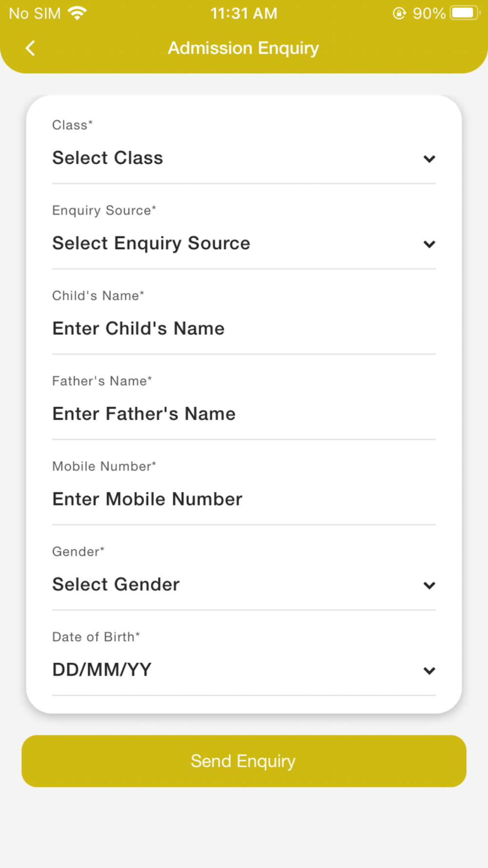The width and height of the screenshot is (488, 868).
Task: Tap the back arrow icon
Action: click(30, 48)
